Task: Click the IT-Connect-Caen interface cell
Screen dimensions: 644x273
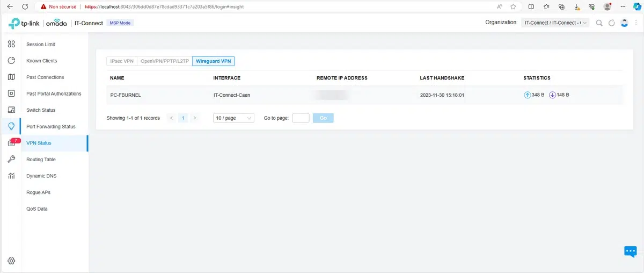Action: 232,95
